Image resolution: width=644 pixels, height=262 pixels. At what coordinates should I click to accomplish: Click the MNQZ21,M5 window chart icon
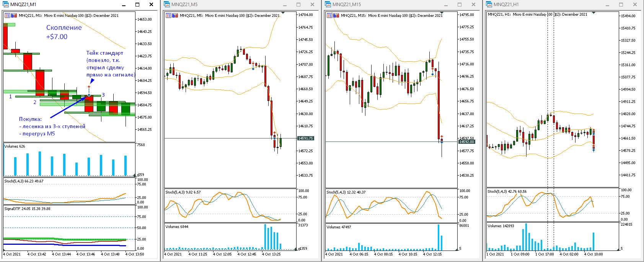click(167, 5)
